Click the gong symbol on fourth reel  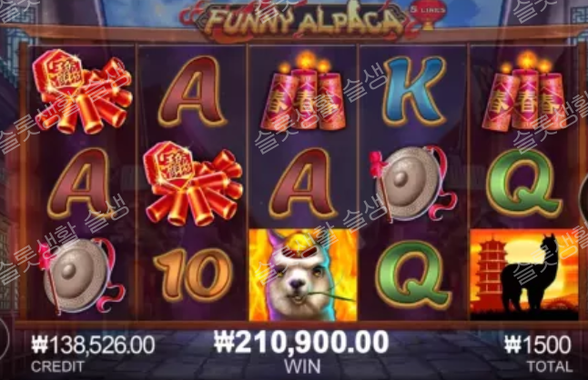(x=412, y=184)
